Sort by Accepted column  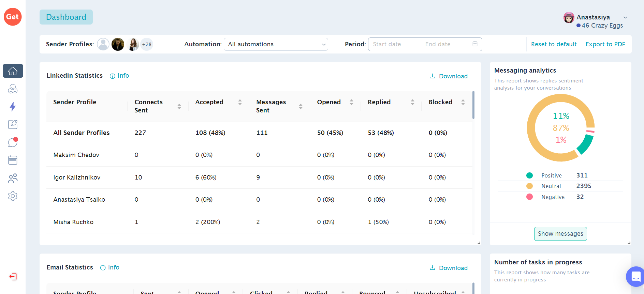click(x=240, y=102)
